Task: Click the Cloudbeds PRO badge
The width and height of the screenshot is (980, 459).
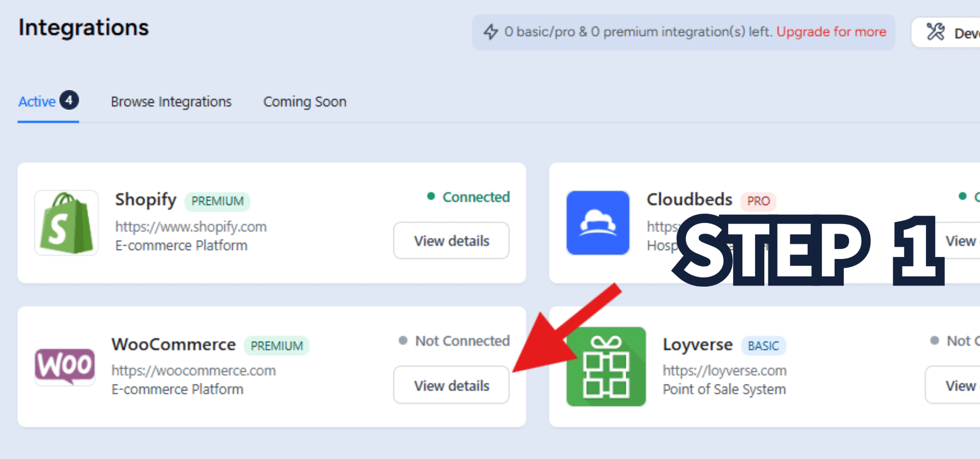Action: (758, 201)
